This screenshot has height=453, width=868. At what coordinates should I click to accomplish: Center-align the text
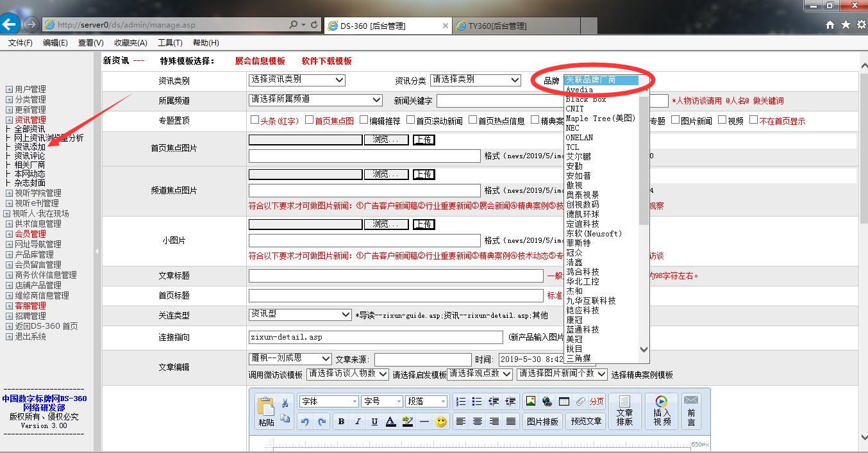tap(477, 422)
